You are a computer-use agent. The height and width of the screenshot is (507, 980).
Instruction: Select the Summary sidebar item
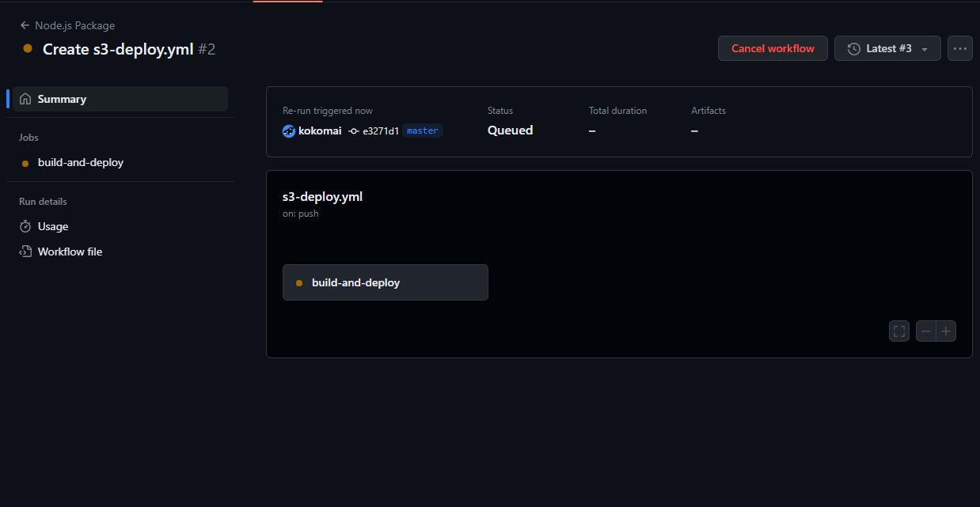(120, 99)
